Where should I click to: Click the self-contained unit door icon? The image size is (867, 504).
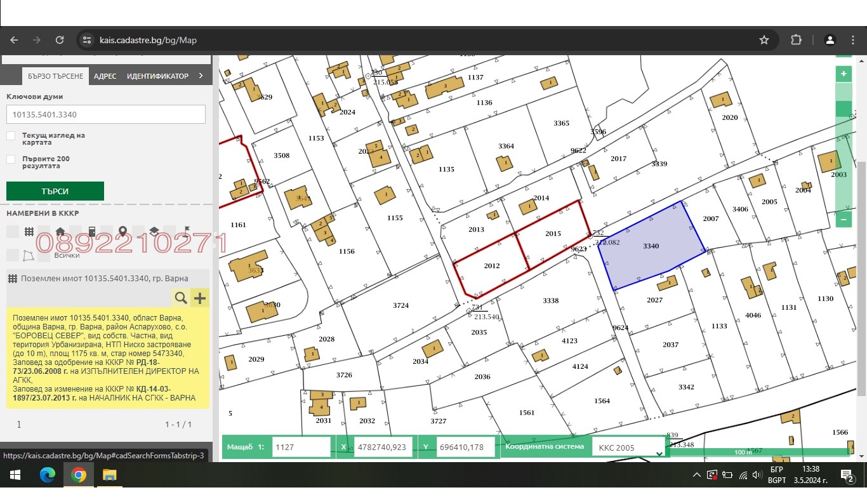coord(92,232)
